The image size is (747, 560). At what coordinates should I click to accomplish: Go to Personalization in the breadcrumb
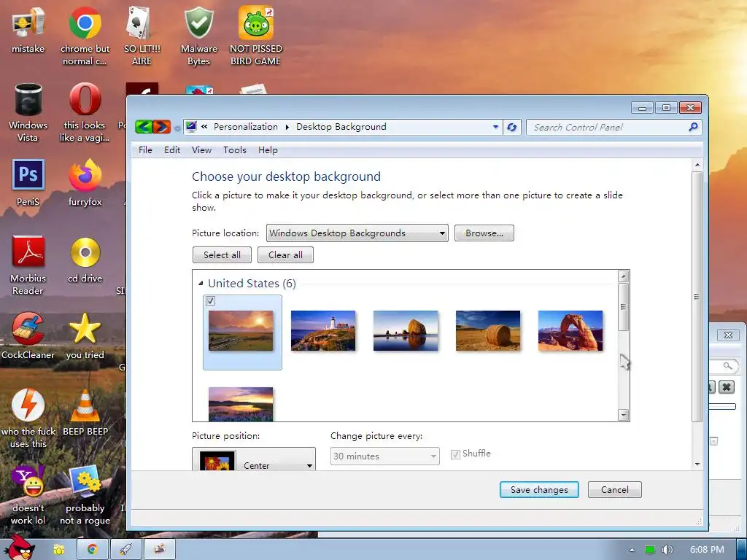(x=245, y=127)
